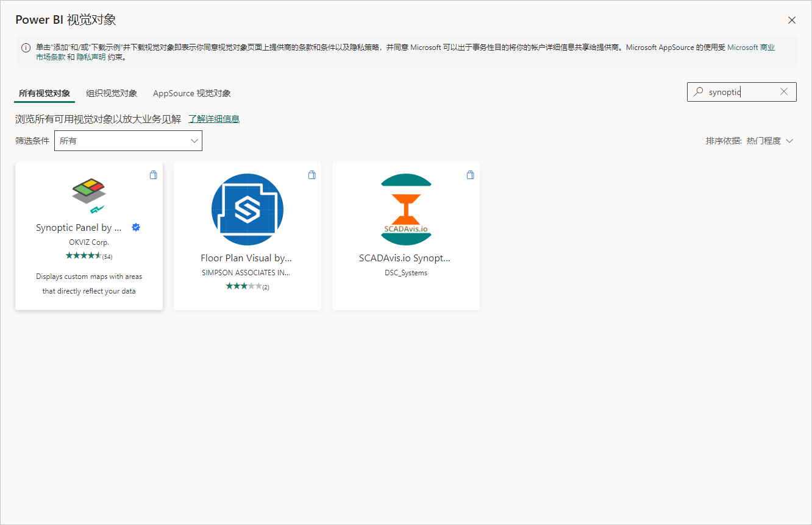This screenshot has width=812, height=525.
Task: Open the 了解详细信息 link
Action: 214,119
